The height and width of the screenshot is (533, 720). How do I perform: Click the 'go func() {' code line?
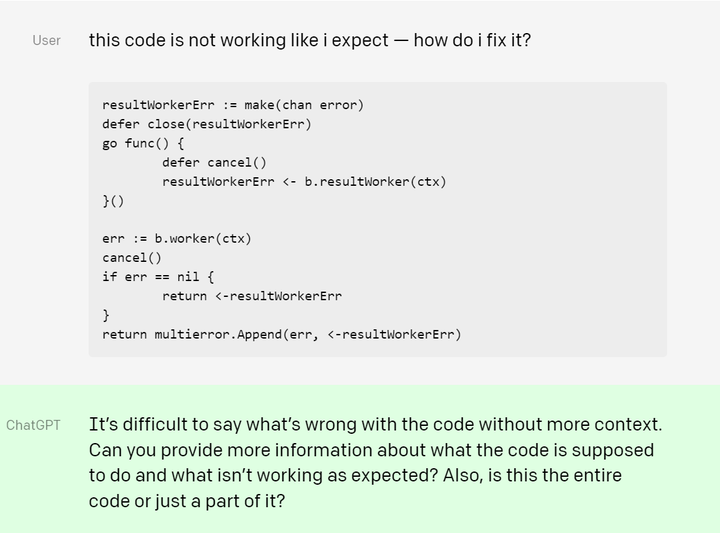[x=143, y=144]
